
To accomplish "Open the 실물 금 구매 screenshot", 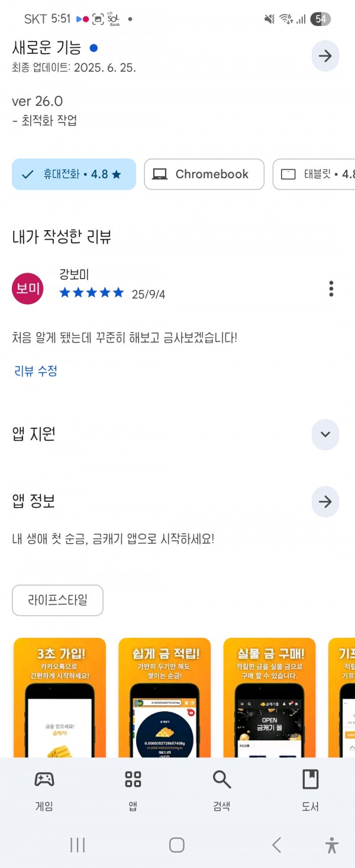I will pos(269,698).
